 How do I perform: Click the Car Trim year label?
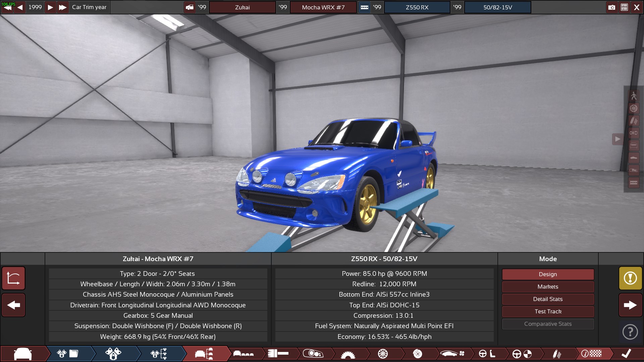pos(89,7)
